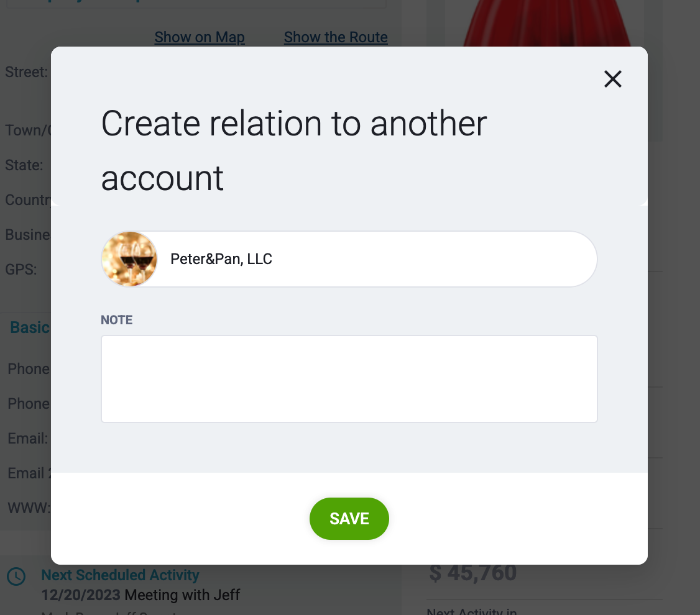This screenshot has width=700, height=615.
Task: Click the $45,760 amount
Action: 472,573
